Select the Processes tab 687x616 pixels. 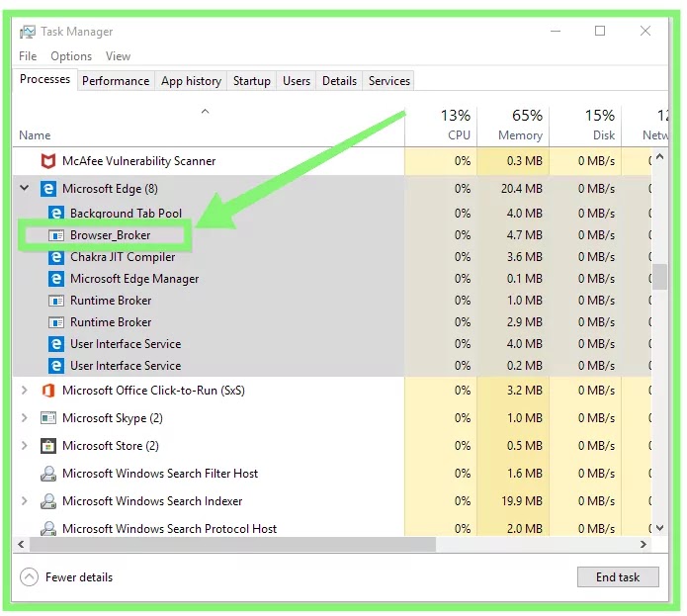[x=45, y=79]
